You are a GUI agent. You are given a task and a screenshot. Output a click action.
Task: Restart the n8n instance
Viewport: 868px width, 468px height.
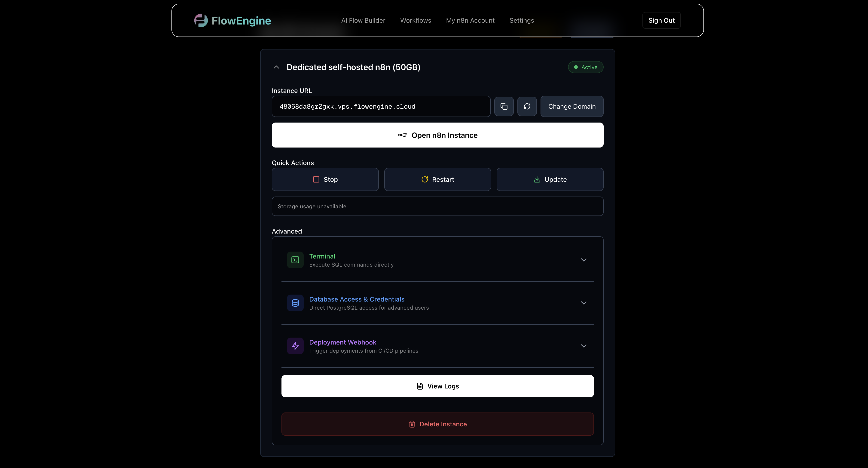(437, 180)
